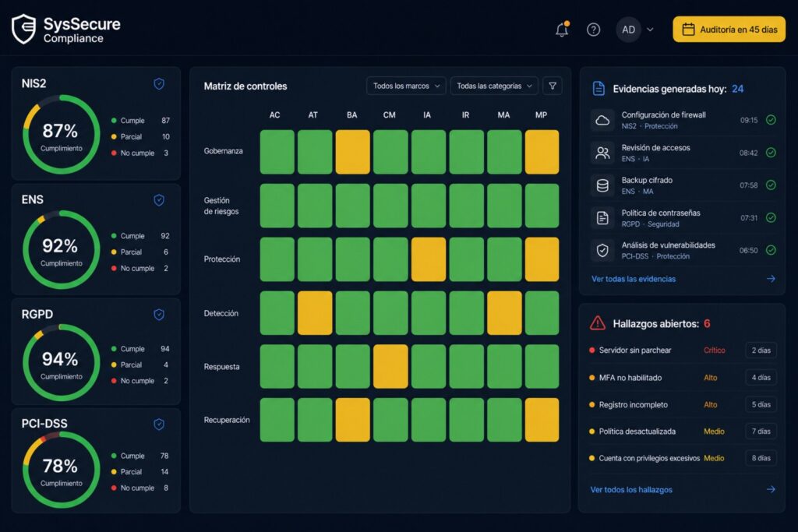The image size is (798, 532).
Task: Click the users icon for Revisión de accesos
Action: pos(602,153)
